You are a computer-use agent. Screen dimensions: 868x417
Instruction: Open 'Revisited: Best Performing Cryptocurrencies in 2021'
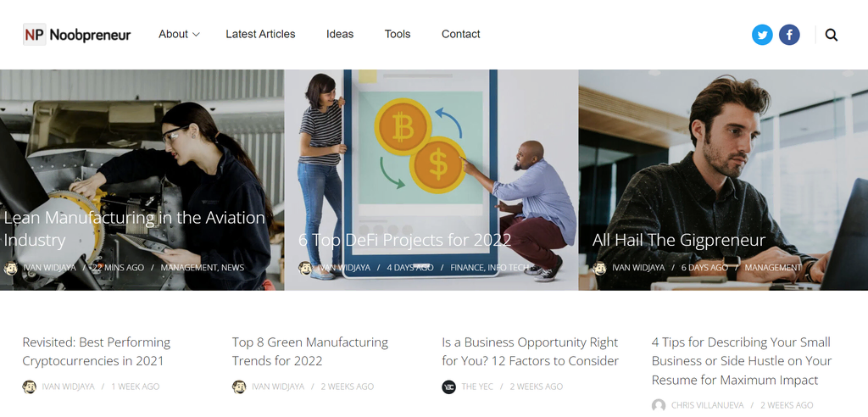(97, 352)
